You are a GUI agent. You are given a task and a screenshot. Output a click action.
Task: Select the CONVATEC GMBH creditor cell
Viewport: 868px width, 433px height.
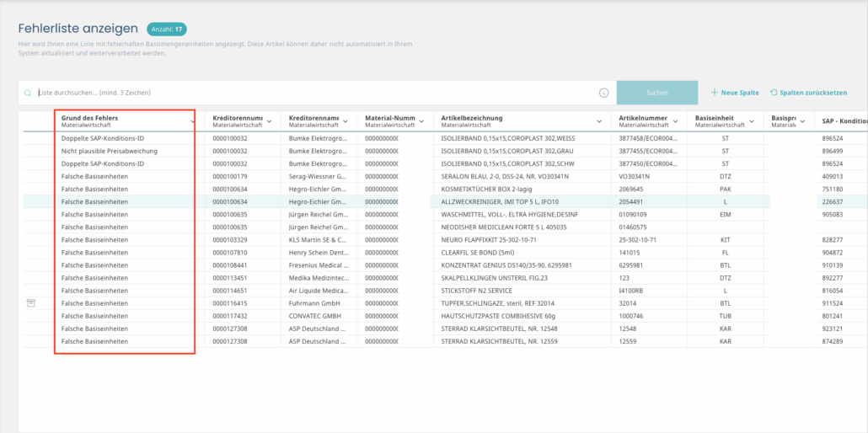(316, 315)
